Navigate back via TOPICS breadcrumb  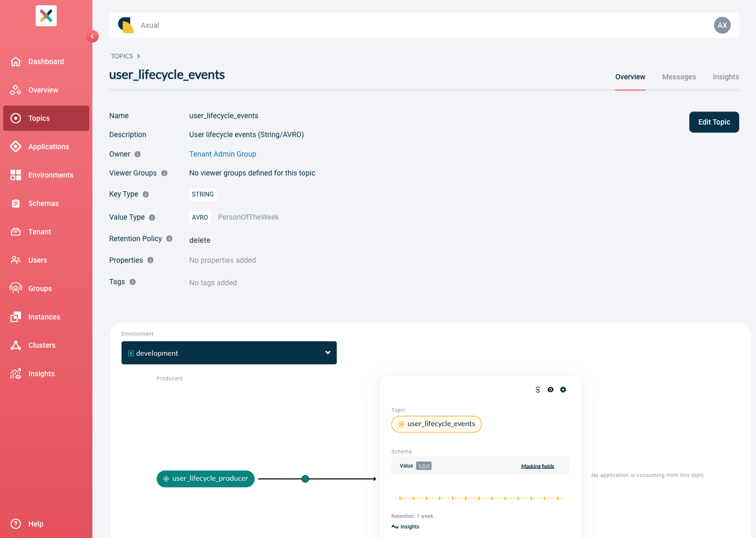[122, 56]
